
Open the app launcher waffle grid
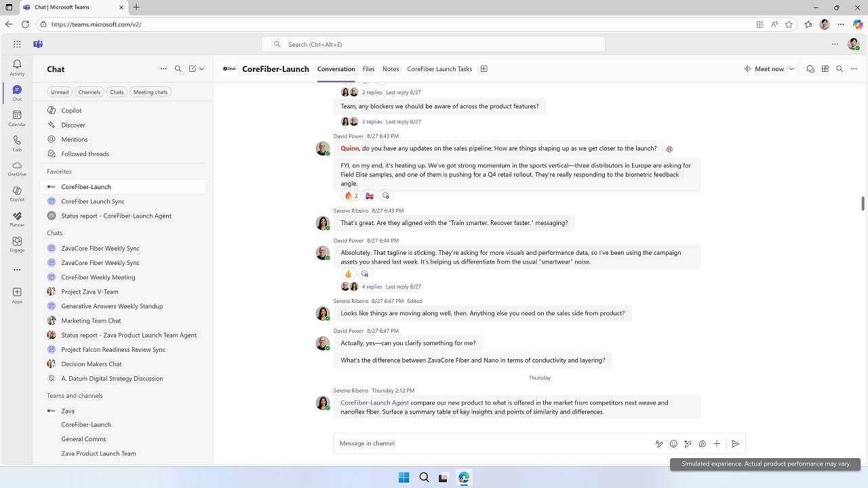(17, 44)
